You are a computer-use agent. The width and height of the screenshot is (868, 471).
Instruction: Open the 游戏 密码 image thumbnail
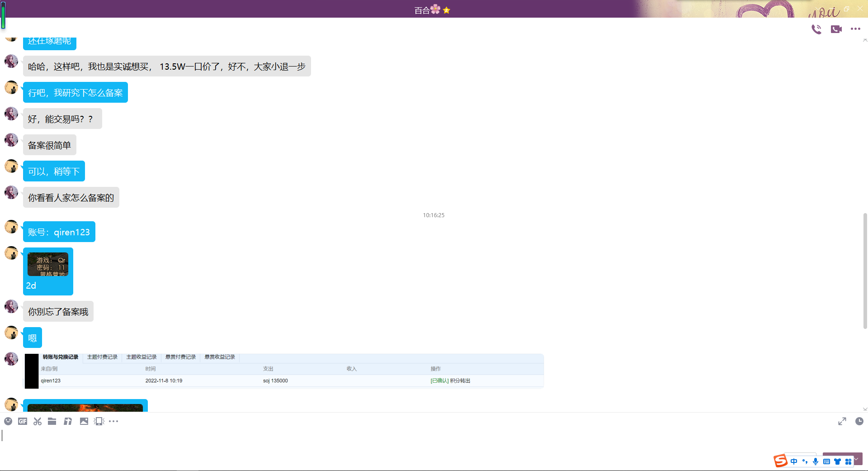(48, 264)
